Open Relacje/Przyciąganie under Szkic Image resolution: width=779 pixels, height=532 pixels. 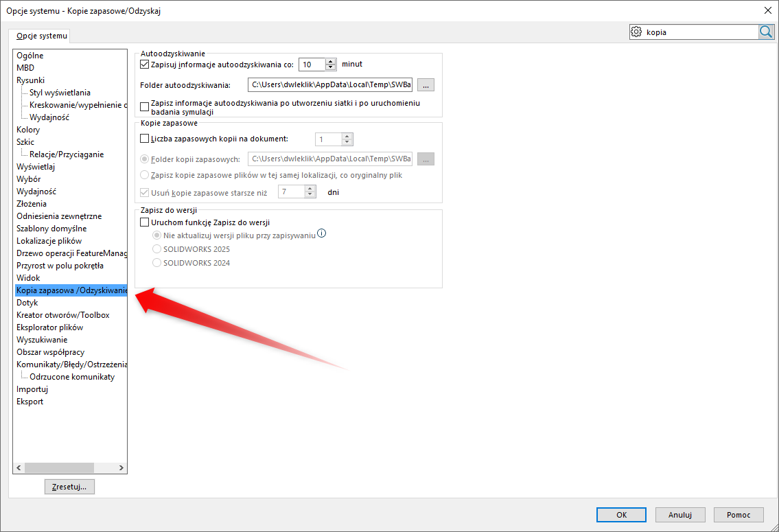click(67, 154)
